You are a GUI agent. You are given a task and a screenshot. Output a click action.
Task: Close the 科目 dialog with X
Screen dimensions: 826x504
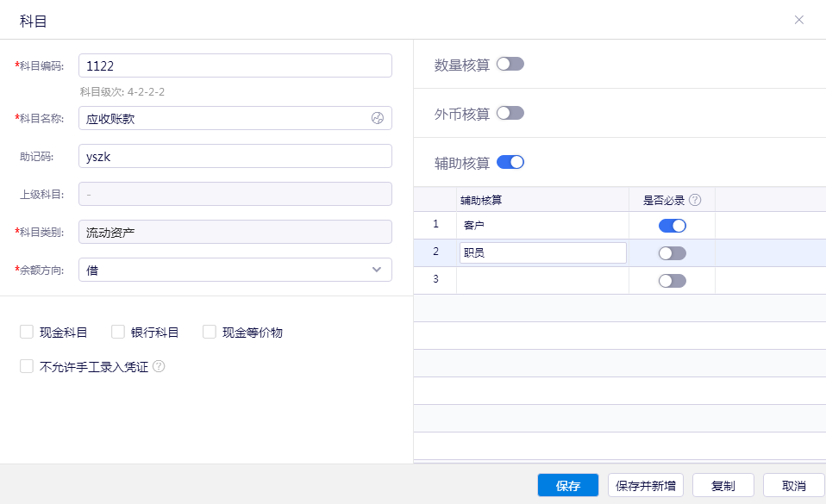(x=798, y=20)
